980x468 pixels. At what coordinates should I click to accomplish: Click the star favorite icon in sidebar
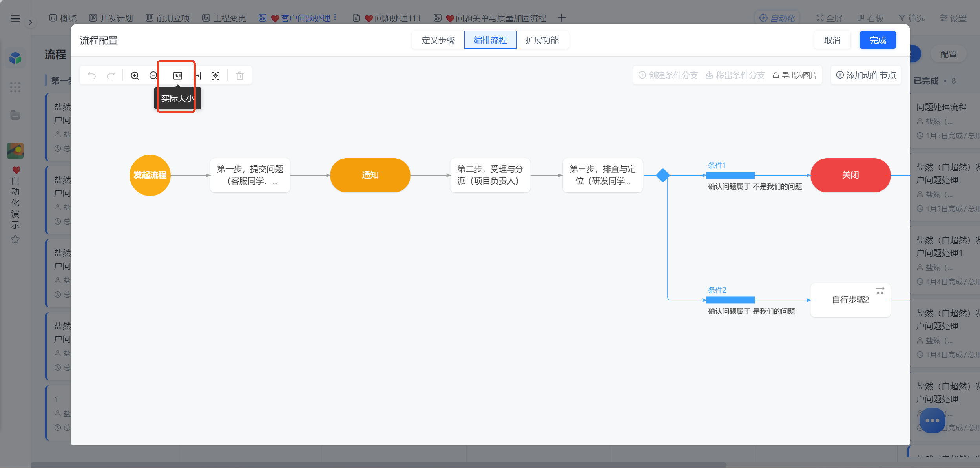coord(15,239)
